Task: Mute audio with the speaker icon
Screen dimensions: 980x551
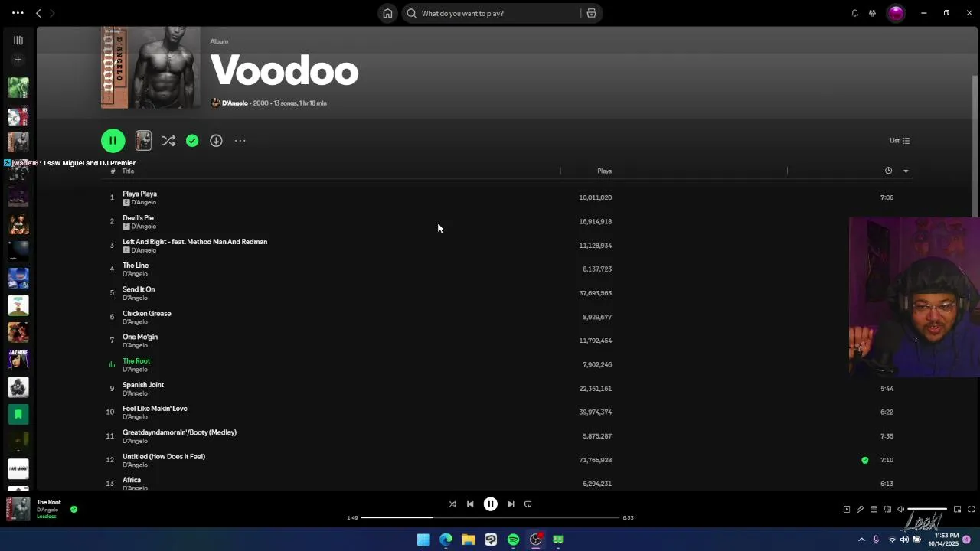Action: [x=901, y=510]
